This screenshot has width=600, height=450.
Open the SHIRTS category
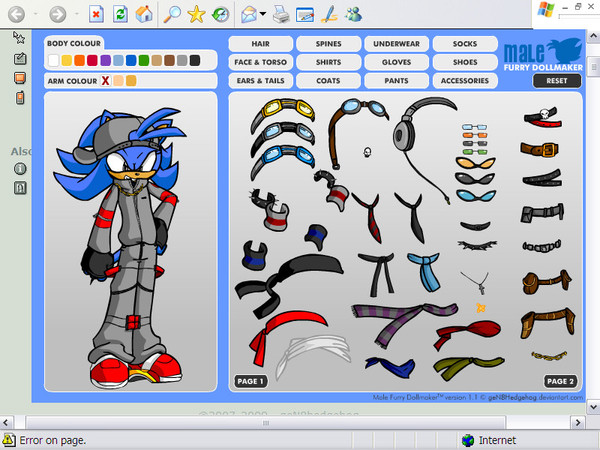point(328,62)
